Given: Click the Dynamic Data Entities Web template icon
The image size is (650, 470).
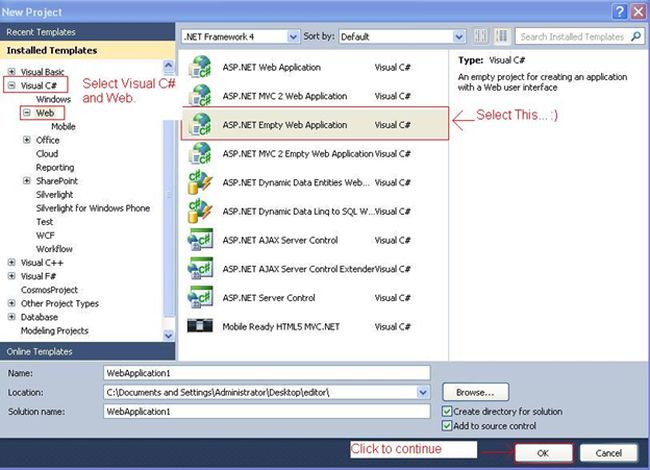Looking at the screenshot, I should pyautogui.click(x=200, y=182).
